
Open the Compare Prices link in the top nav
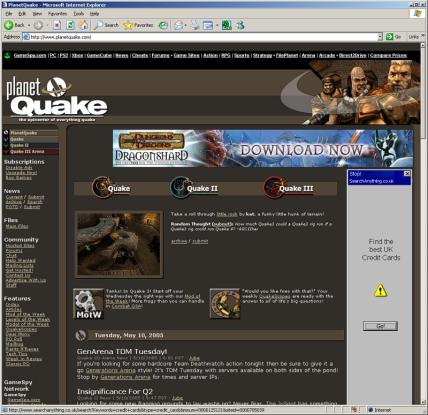[x=388, y=55]
